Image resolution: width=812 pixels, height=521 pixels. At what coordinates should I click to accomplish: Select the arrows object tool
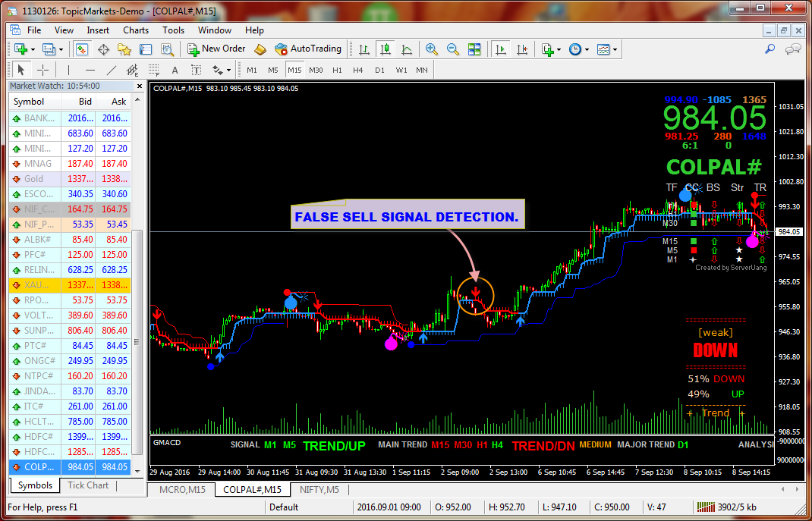coord(217,70)
